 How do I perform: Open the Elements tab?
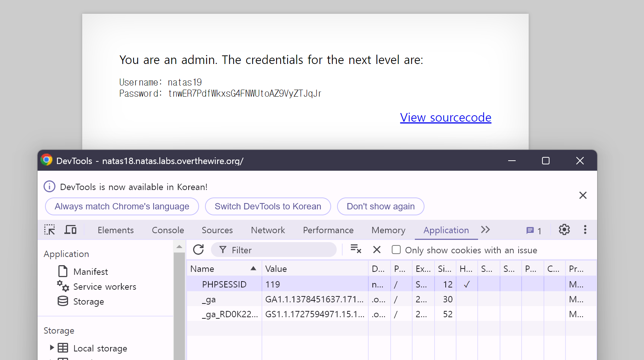coord(116,230)
